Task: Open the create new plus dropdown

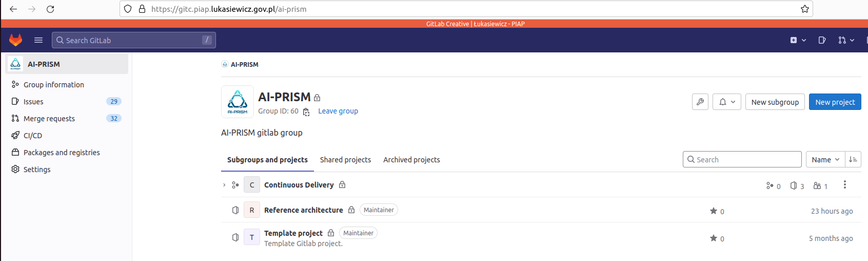Action: [x=798, y=40]
